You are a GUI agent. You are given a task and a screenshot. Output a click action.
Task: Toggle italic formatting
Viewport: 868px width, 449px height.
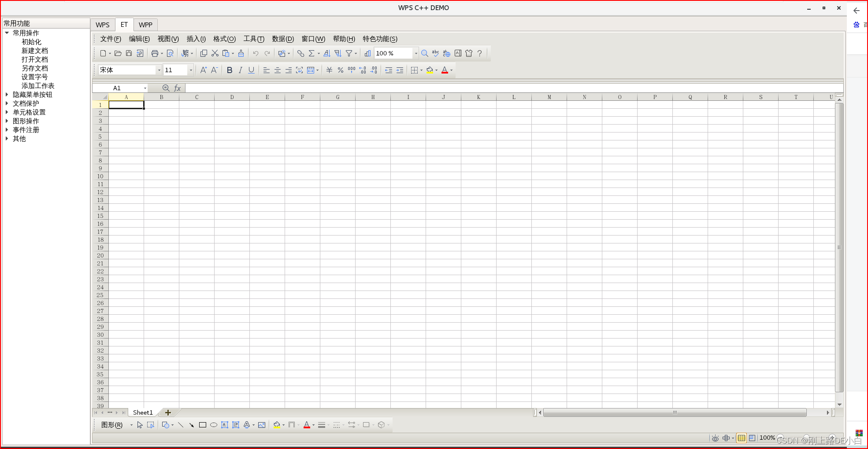coord(240,70)
